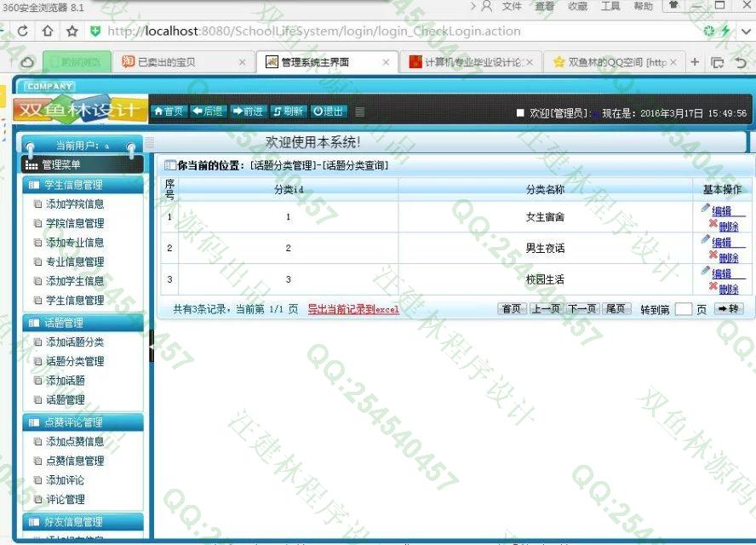
Task: Click the 退出 logout button
Action: [328, 112]
